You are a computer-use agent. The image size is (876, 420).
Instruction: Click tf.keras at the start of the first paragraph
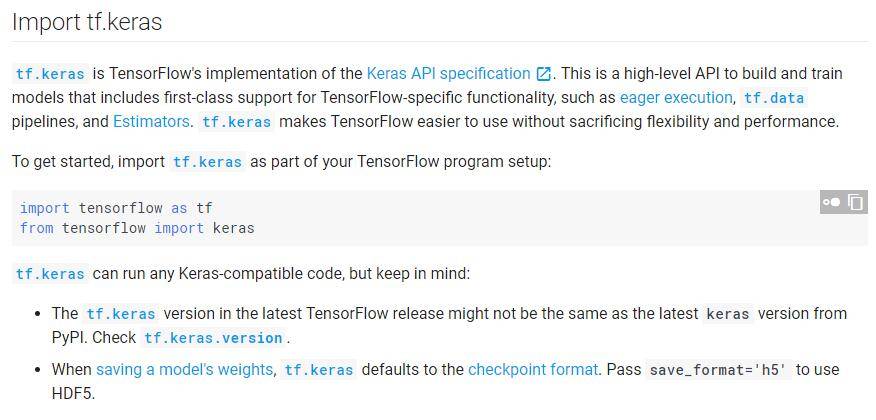point(50,74)
